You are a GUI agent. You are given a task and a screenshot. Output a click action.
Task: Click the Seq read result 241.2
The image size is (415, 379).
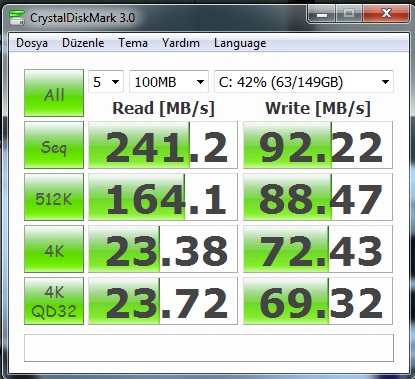click(x=163, y=145)
